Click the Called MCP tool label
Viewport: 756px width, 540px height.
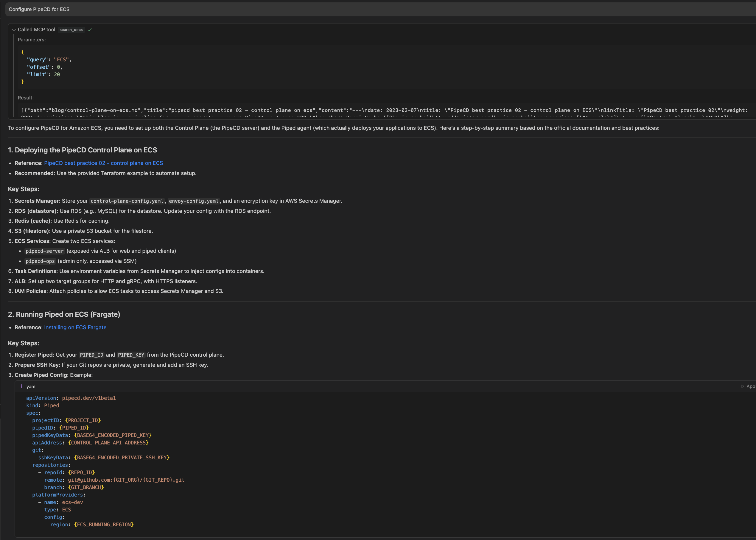coord(37,29)
